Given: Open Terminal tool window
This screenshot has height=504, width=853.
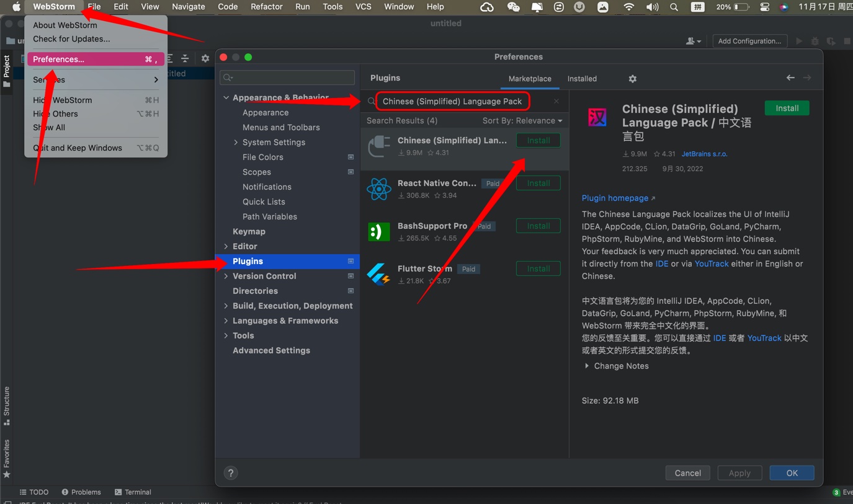Looking at the screenshot, I should pyautogui.click(x=132, y=492).
